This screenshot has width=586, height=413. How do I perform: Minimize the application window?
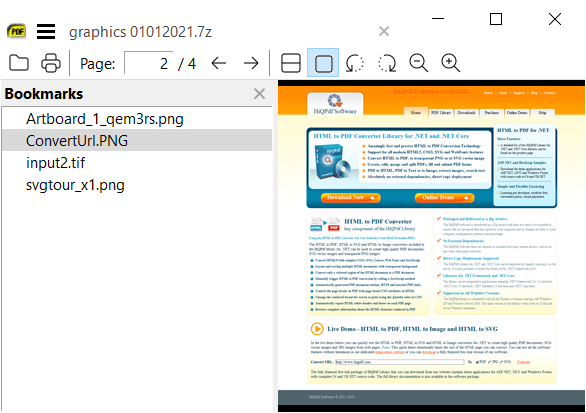pos(438,18)
